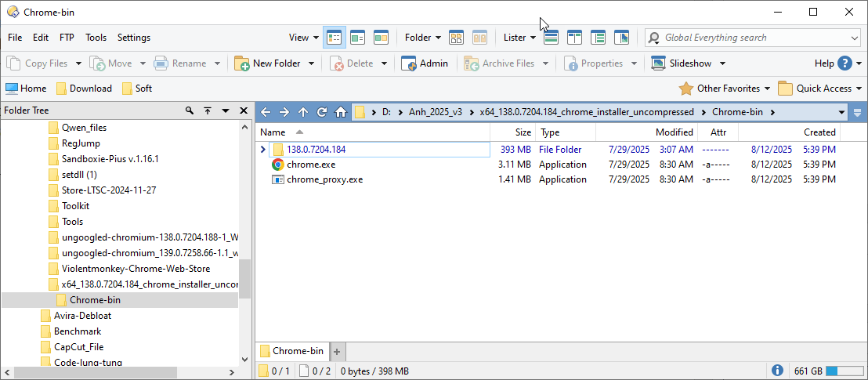Select the chrome.exe file
The width and height of the screenshot is (868, 380).
310,165
